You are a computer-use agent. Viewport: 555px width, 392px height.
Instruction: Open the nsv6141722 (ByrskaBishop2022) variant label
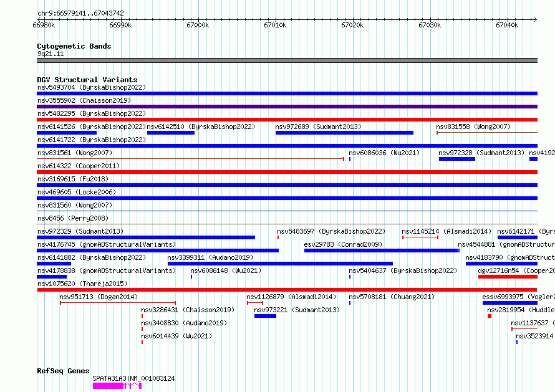(x=92, y=140)
